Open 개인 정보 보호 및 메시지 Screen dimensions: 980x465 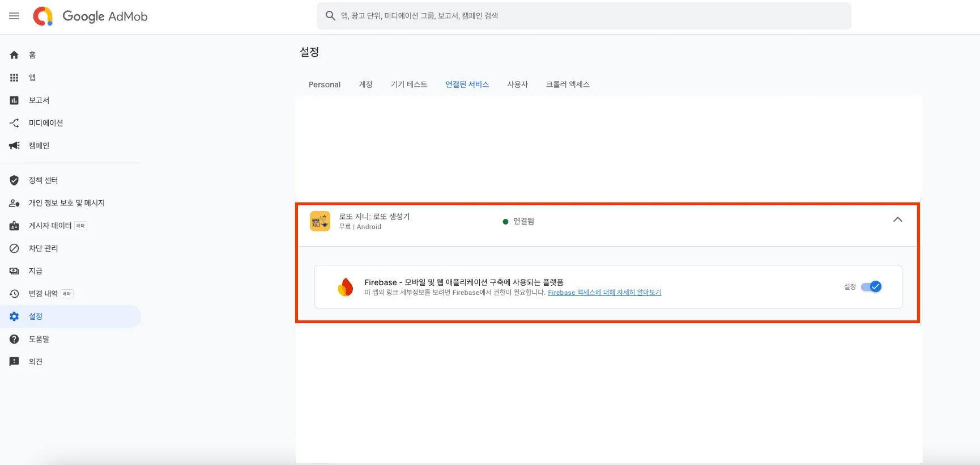tap(67, 203)
